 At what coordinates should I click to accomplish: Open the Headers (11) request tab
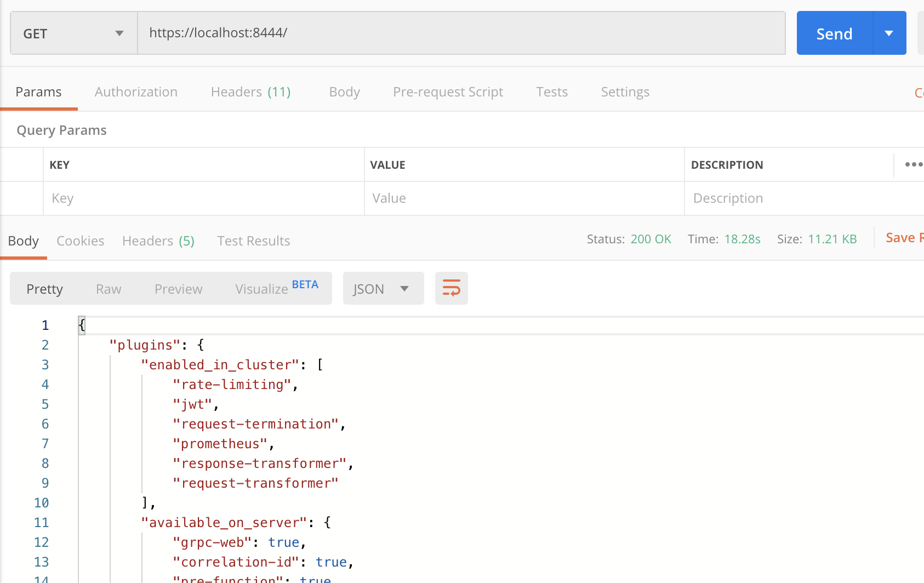250,92
